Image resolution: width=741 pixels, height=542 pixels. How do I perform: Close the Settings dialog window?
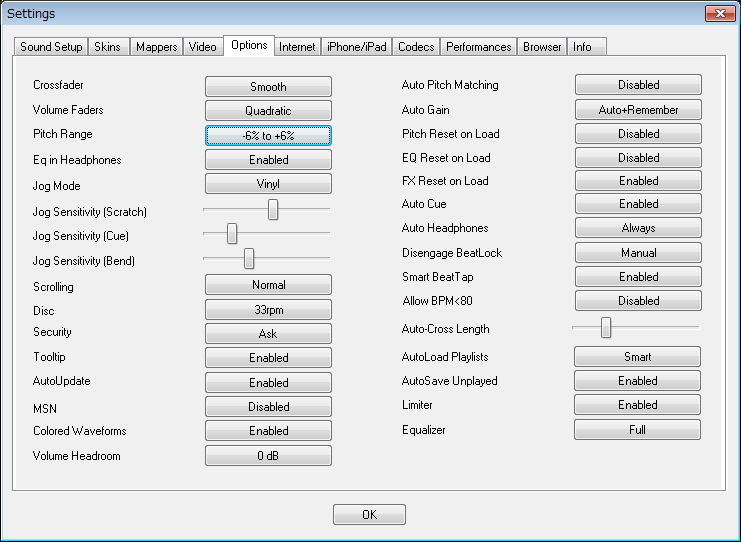719,14
